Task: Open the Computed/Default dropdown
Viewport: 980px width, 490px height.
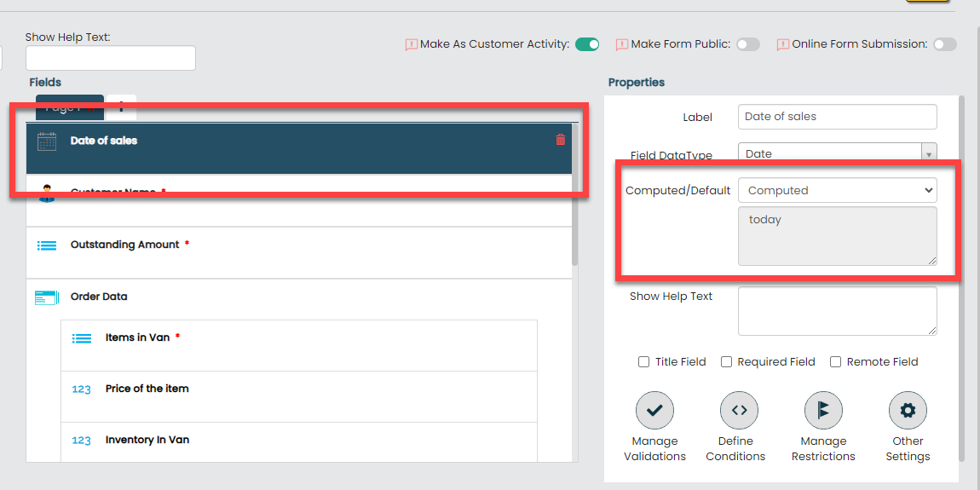Action: [x=837, y=190]
